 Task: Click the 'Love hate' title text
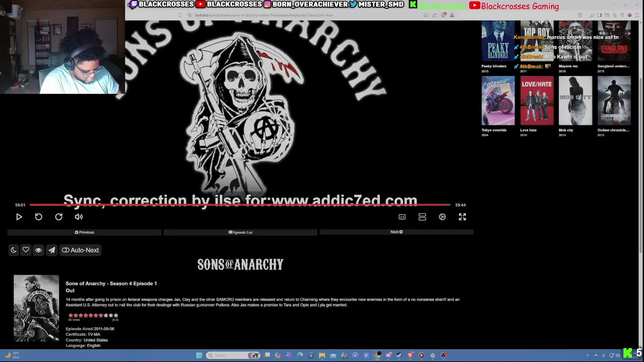pyautogui.click(x=528, y=130)
